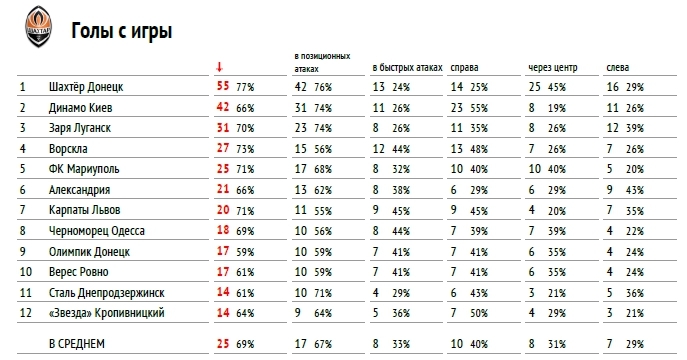Click the red sort arrow icon

(x=219, y=67)
